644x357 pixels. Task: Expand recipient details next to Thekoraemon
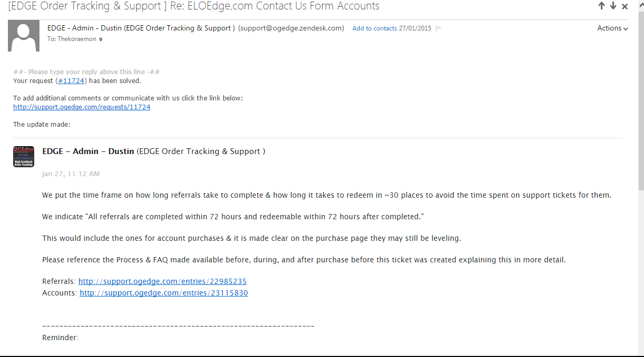tap(100, 39)
